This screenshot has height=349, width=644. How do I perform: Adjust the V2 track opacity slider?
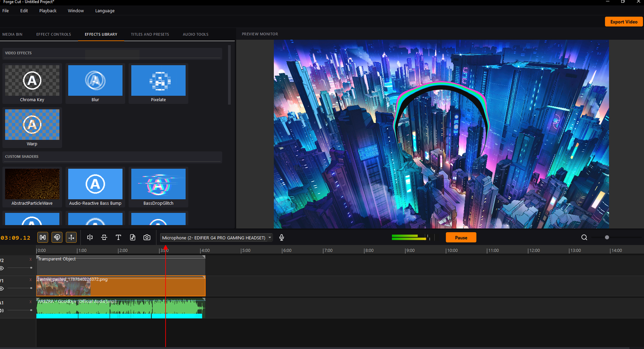click(20, 268)
